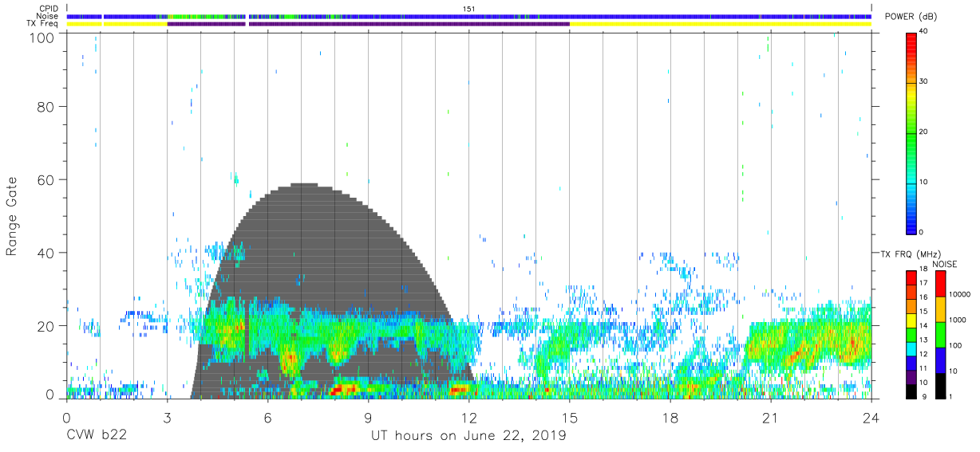Click the 18 label on TX FRQ legend
980x452 pixels.
tap(923, 269)
